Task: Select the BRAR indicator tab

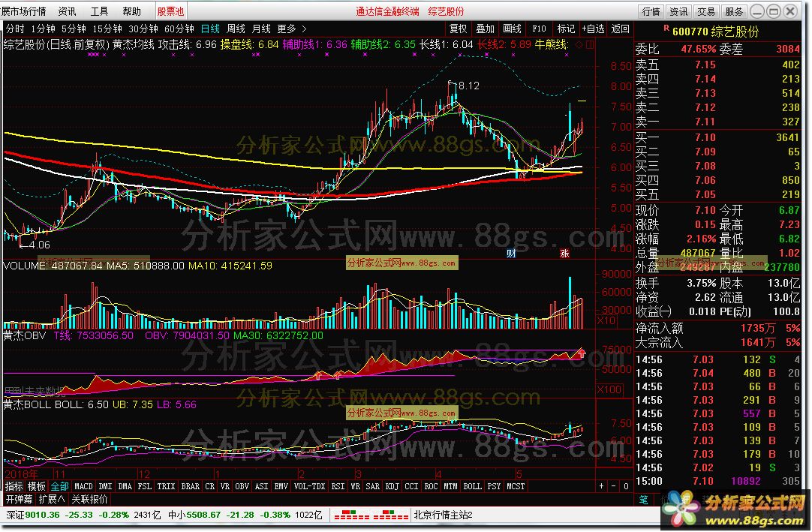Action: pos(190,486)
